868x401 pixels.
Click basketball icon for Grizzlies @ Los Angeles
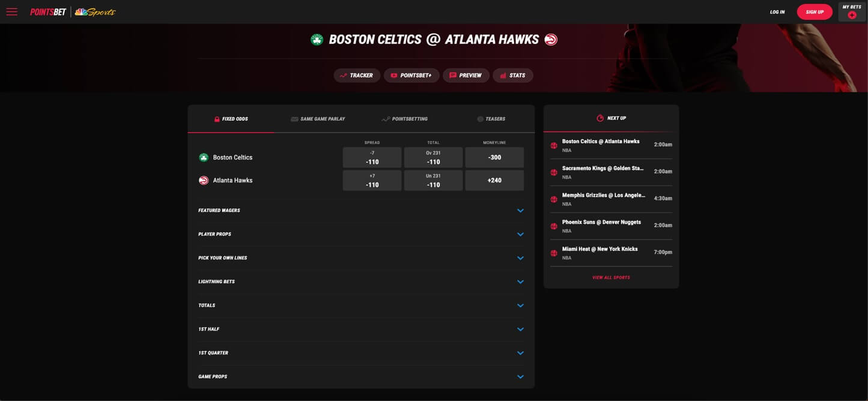pyautogui.click(x=554, y=199)
